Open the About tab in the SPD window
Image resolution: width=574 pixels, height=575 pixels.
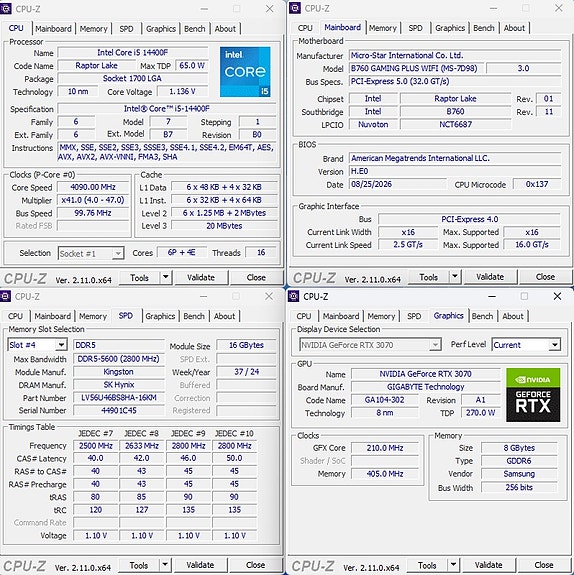(x=224, y=316)
